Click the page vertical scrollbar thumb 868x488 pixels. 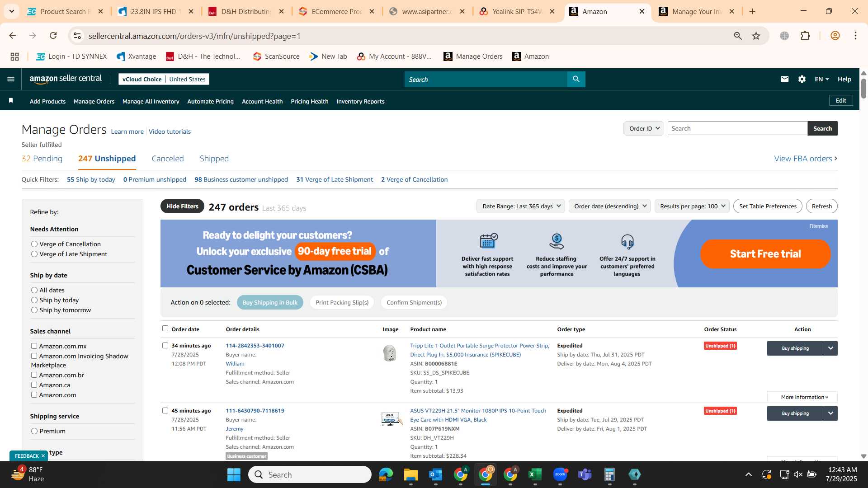coord(863,88)
